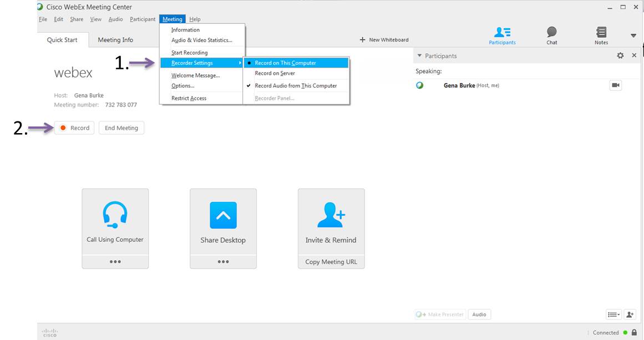
Task: Open Audio & Video Statistics
Action: click(x=202, y=40)
